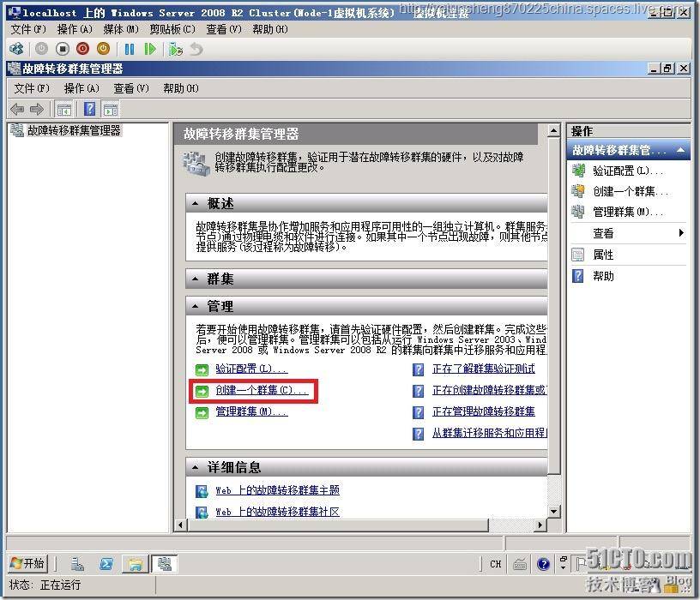Click the CH language indicator
The image size is (700, 600).
pos(496,564)
